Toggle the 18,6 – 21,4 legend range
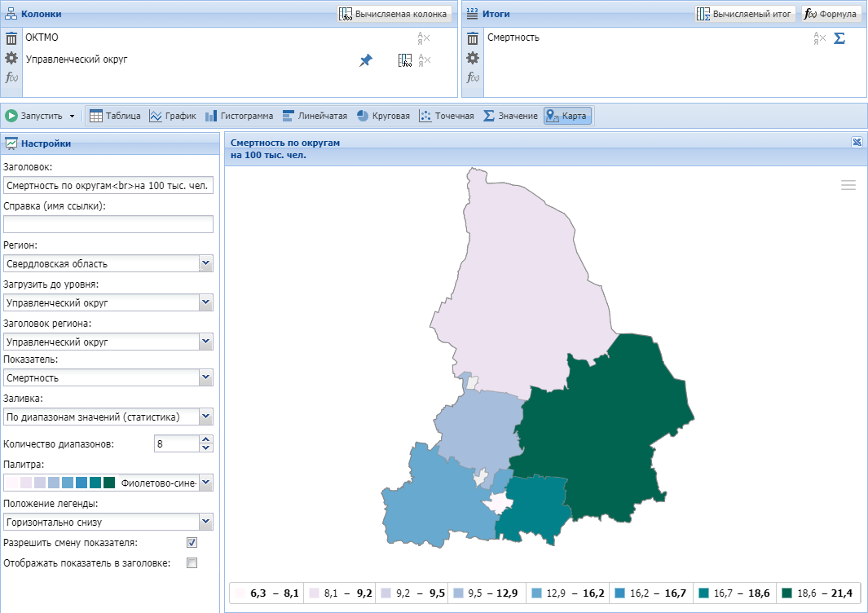The height and width of the screenshot is (613, 868). pyautogui.click(x=817, y=593)
